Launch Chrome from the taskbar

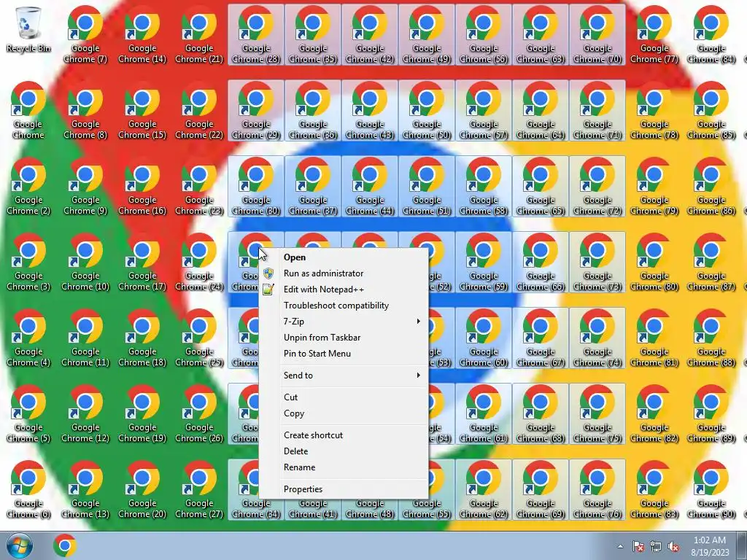coord(65,546)
